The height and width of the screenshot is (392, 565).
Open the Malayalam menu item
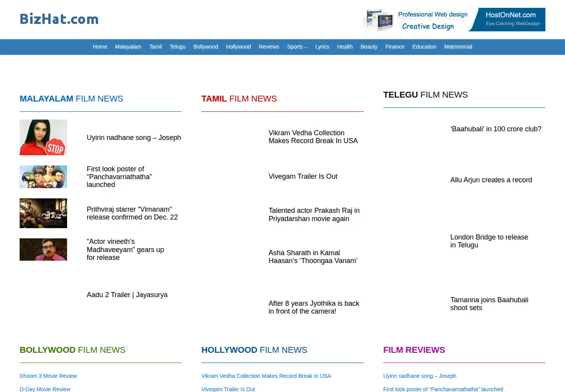[128, 47]
